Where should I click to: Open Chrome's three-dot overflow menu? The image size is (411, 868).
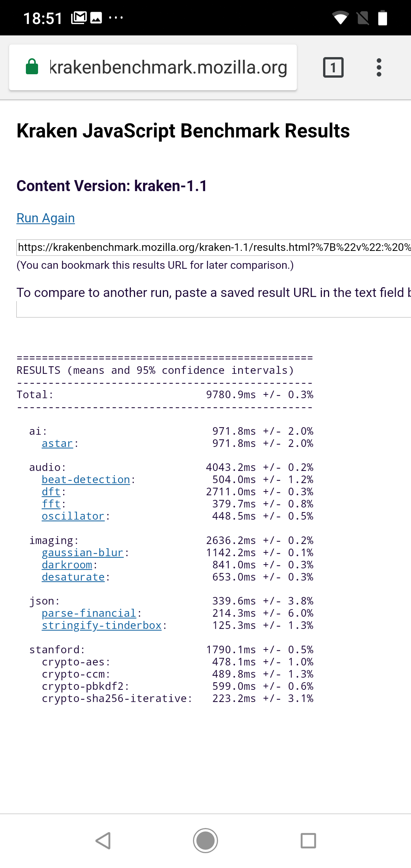pyautogui.click(x=379, y=67)
